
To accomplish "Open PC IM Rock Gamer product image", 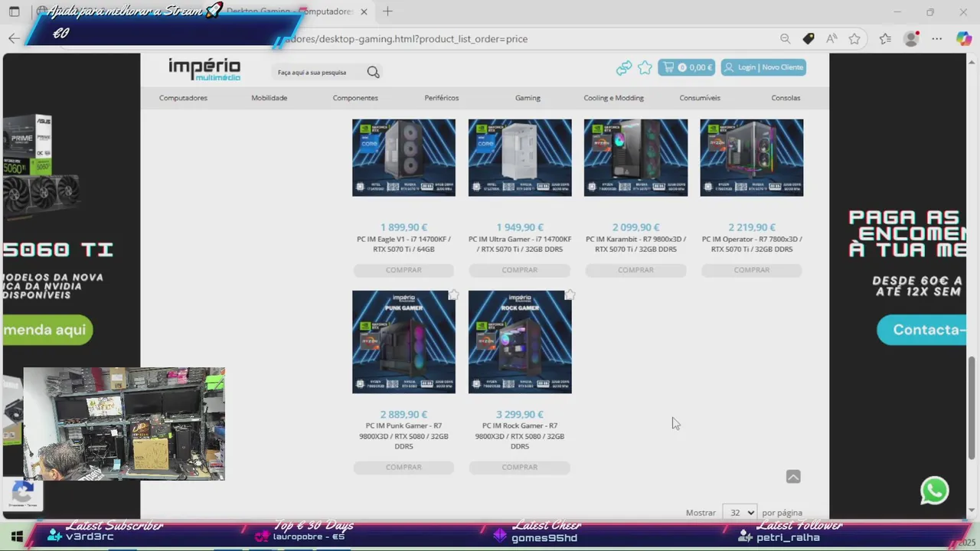I will pos(520,342).
